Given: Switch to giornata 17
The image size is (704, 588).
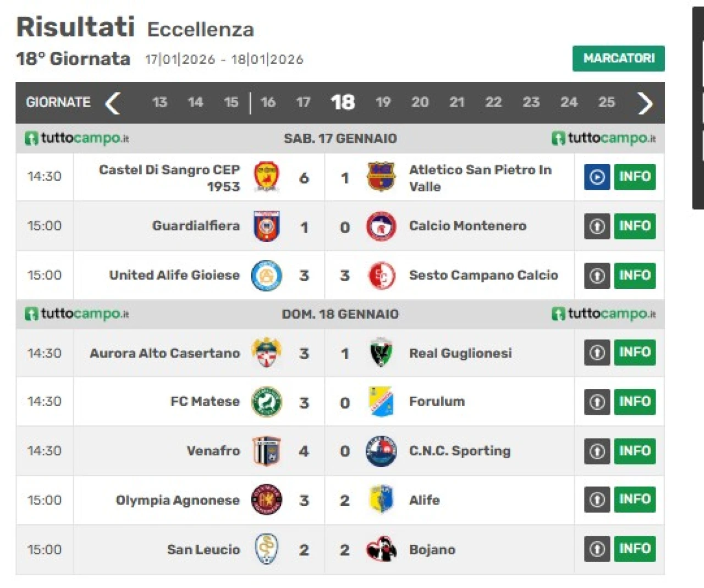Looking at the screenshot, I should coord(303,102).
